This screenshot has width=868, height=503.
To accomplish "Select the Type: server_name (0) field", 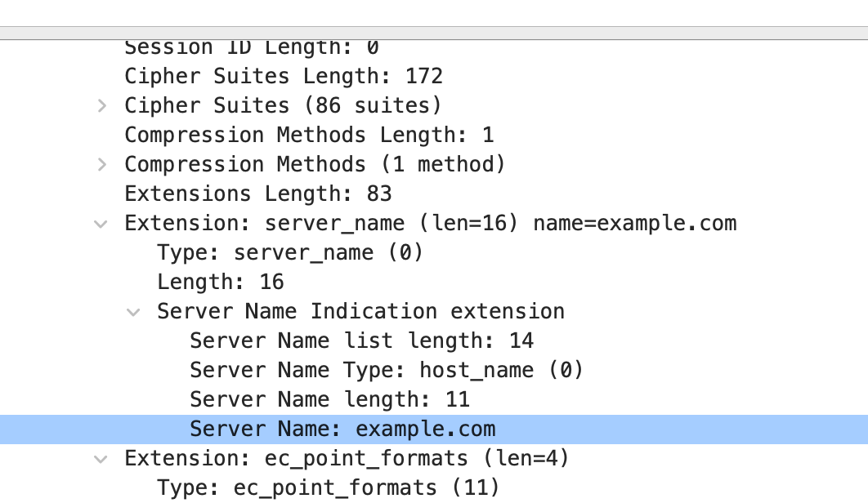I will tap(290, 253).
